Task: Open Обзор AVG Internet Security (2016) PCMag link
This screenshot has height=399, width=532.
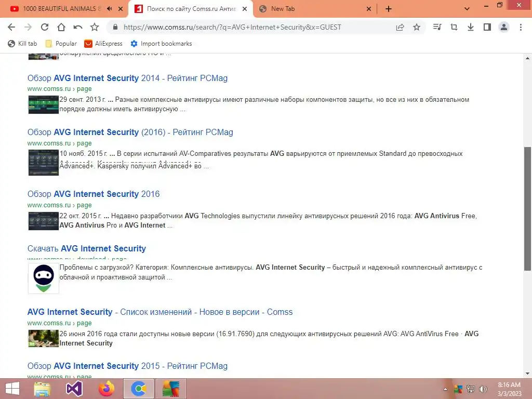Action: pos(130,132)
